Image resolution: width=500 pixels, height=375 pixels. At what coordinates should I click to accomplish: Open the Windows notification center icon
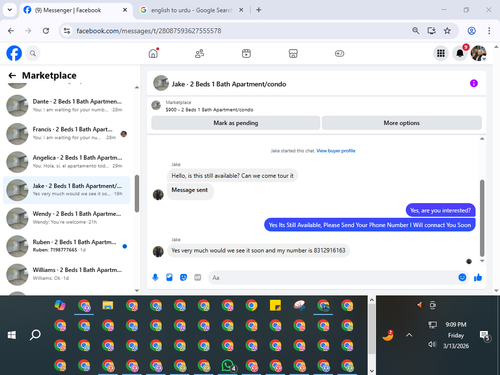[484, 335]
